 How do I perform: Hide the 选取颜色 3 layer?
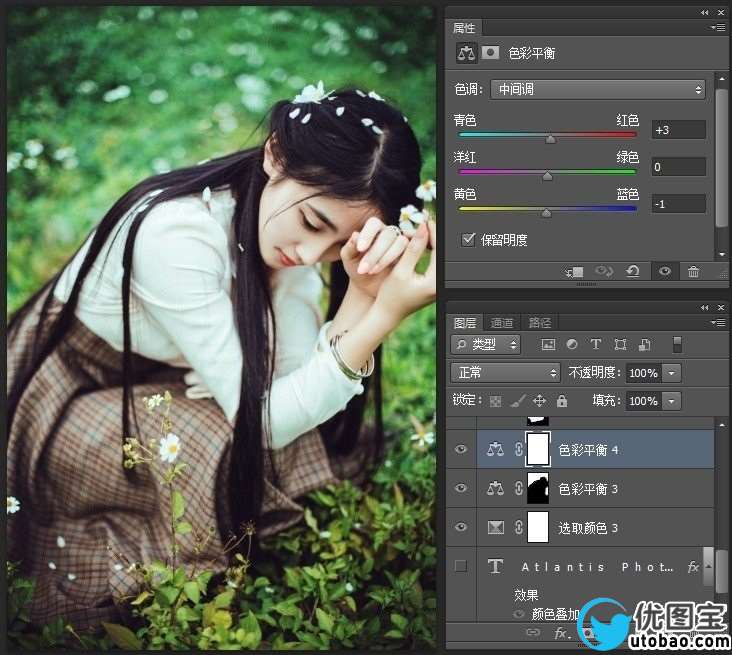click(x=461, y=527)
